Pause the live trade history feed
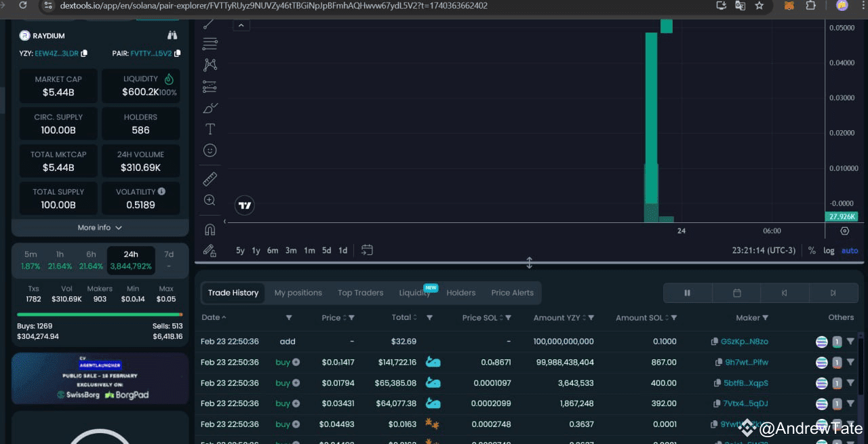This screenshot has height=444, width=868. 687,293
